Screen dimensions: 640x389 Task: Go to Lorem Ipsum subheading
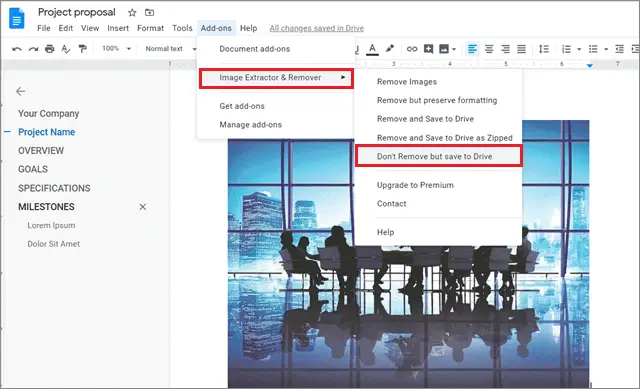pyautogui.click(x=51, y=225)
